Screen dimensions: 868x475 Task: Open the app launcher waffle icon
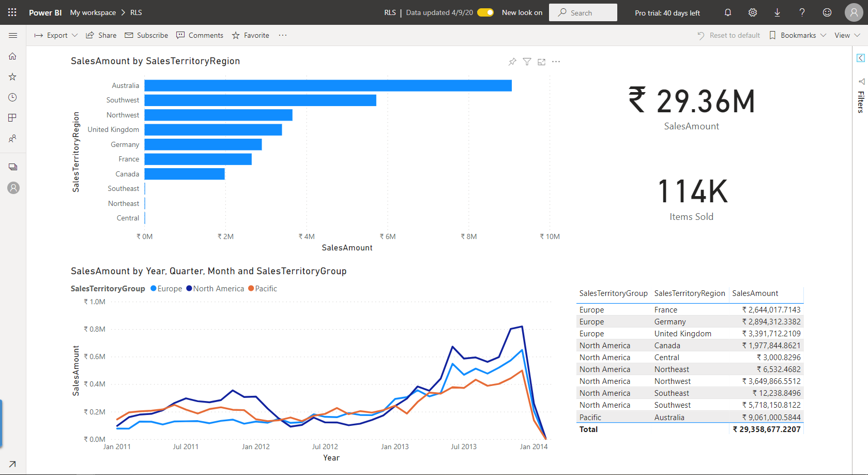12,12
